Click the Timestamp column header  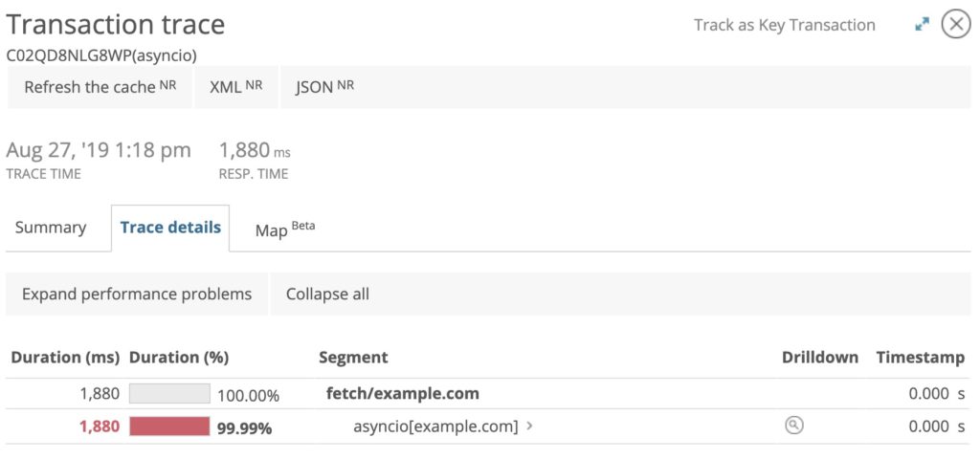point(920,358)
